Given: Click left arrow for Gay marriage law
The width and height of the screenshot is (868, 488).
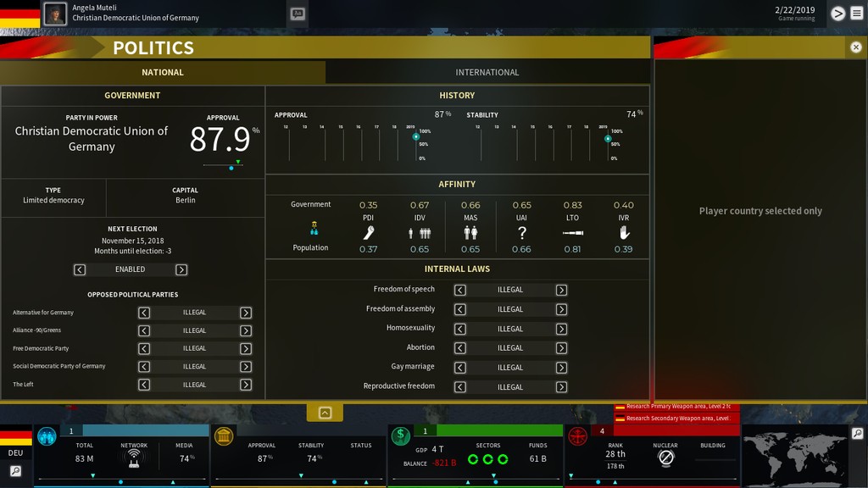Looking at the screenshot, I should [460, 368].
